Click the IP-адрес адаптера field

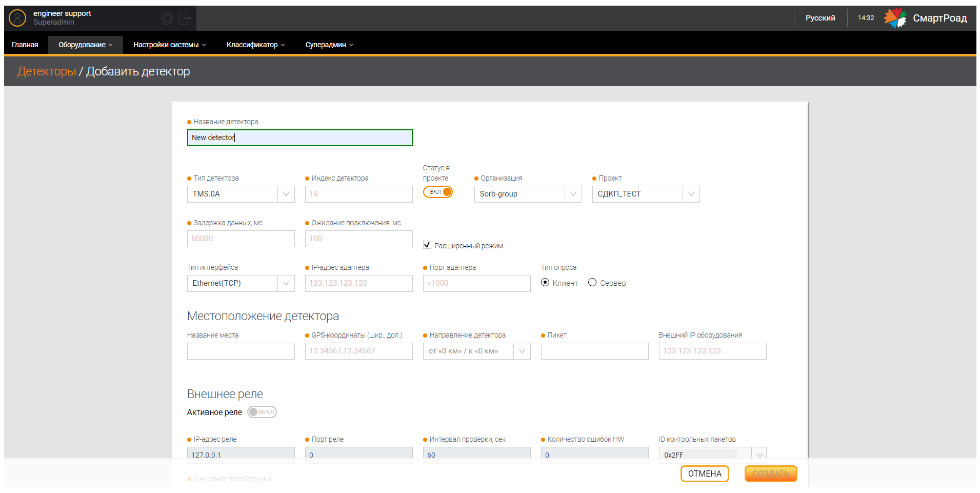click(x=359, y=283)
